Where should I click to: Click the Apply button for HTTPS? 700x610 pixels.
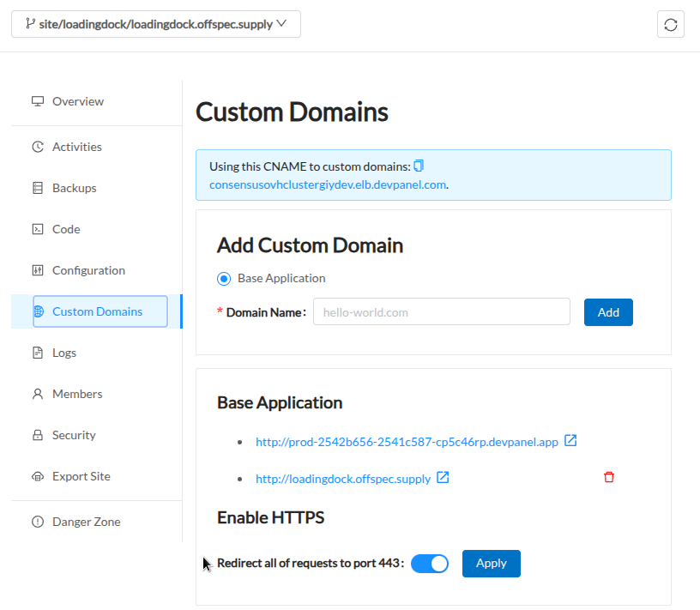pos(491,564)
